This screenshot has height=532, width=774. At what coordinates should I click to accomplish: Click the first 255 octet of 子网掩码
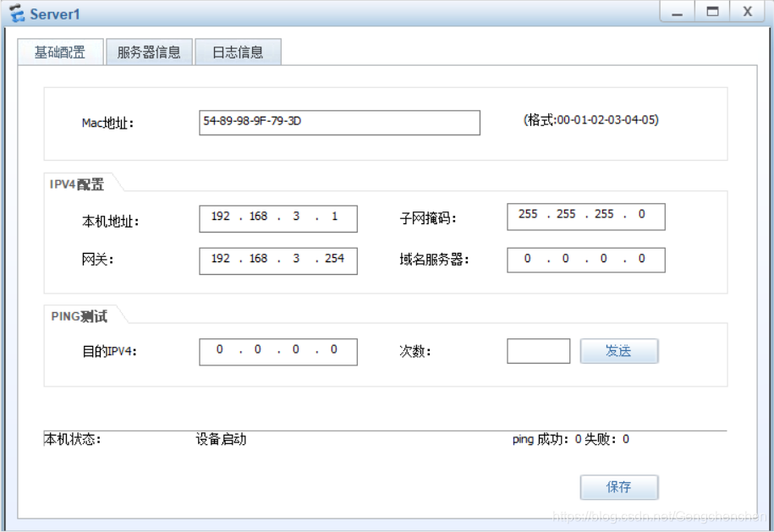click(x=528, y=214)
